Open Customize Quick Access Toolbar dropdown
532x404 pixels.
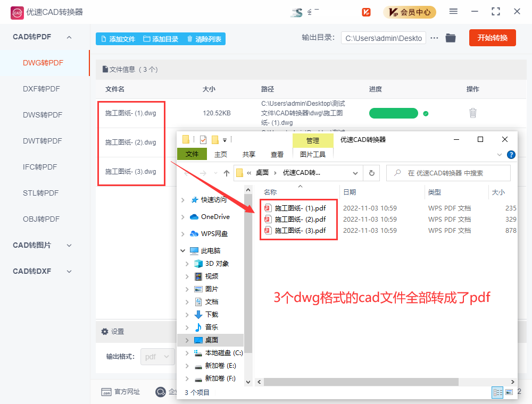[x=225, y=140]
